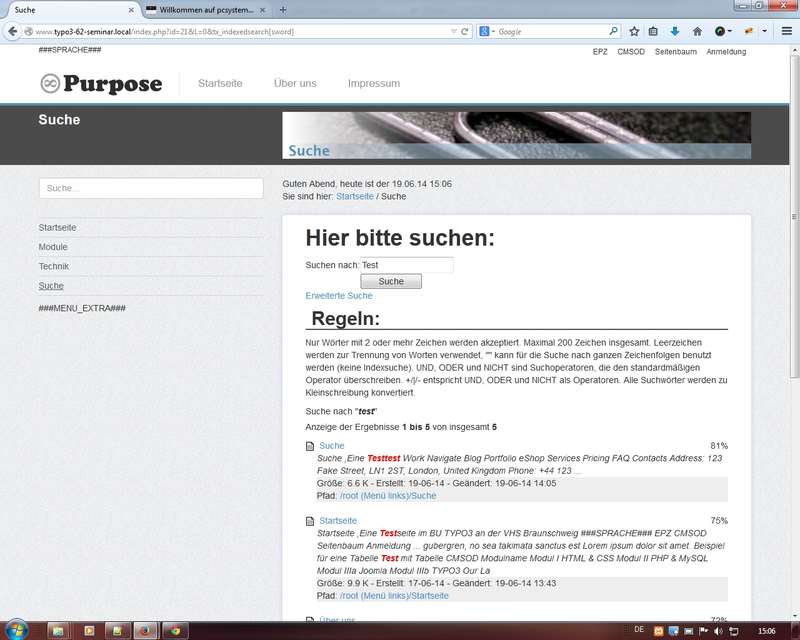Select Startseite in the left sidebar menu
Screen dimensions: 800x640
(x=57, y=228)
